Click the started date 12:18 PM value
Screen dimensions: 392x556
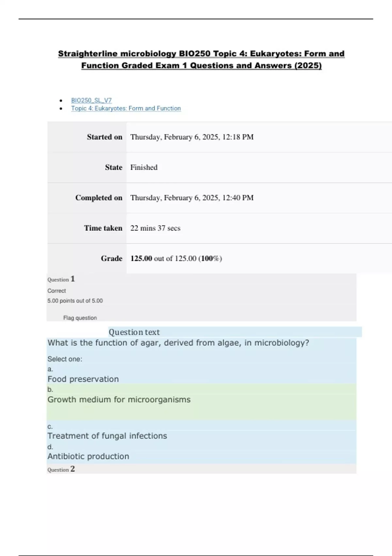(x=192, y=137)
